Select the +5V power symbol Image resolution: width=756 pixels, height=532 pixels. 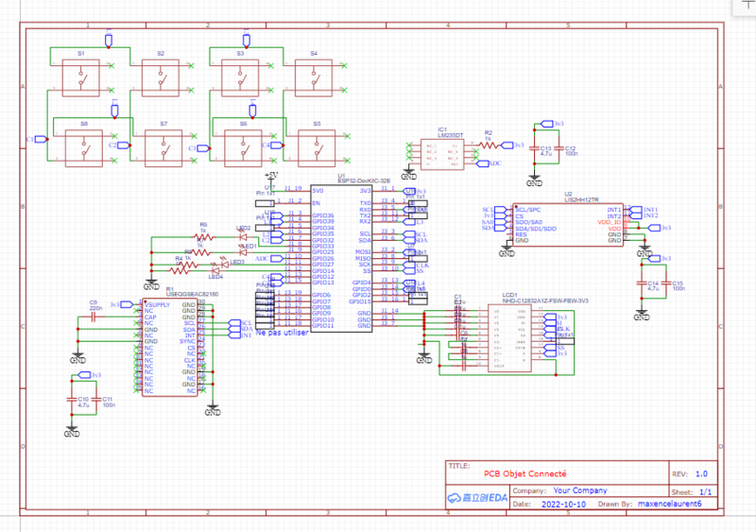click(272, 176)
